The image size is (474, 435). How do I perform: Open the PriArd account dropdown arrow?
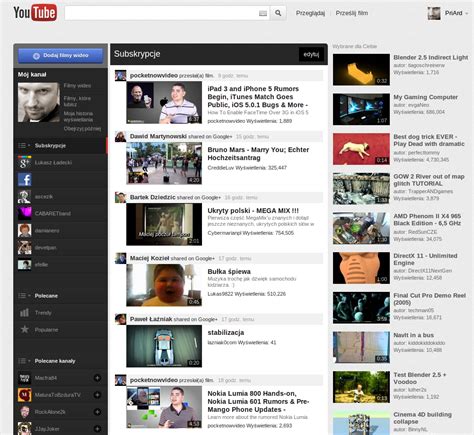(x=467, y=13)
